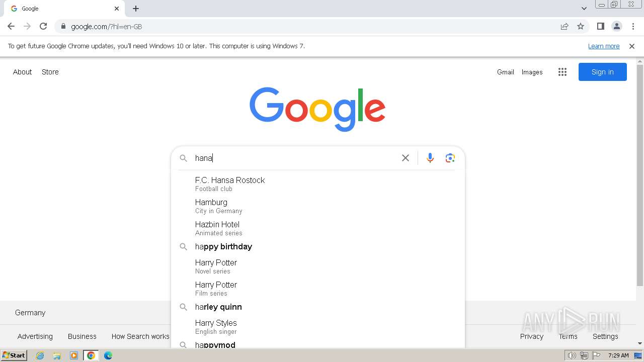Viewport: 644px width, 362px height.
Task: Open the Chrome profile avatar
Action: point(616,26)
